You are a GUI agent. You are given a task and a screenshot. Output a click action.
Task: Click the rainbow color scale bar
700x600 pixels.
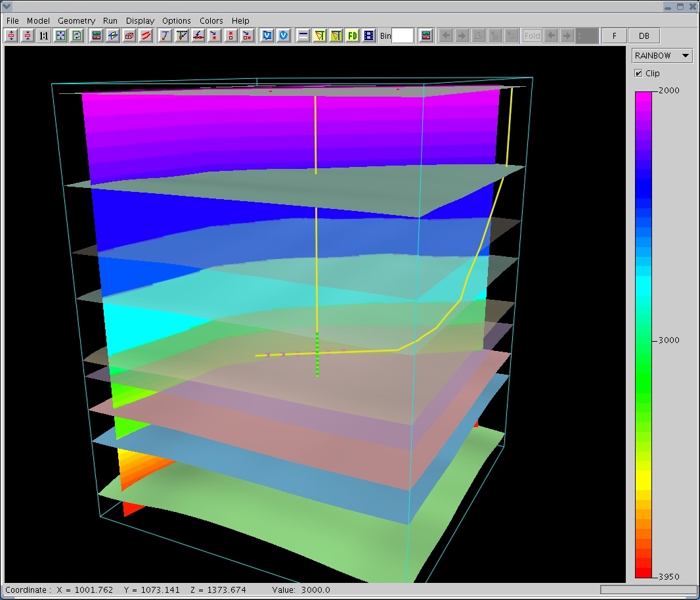pos(644,335)
